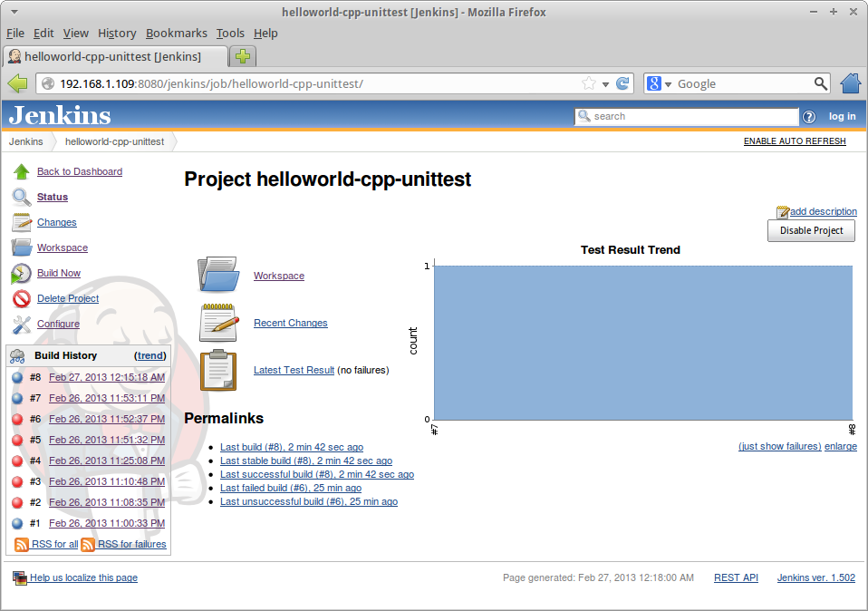Click the clock Build Now icon

[22, 273]
